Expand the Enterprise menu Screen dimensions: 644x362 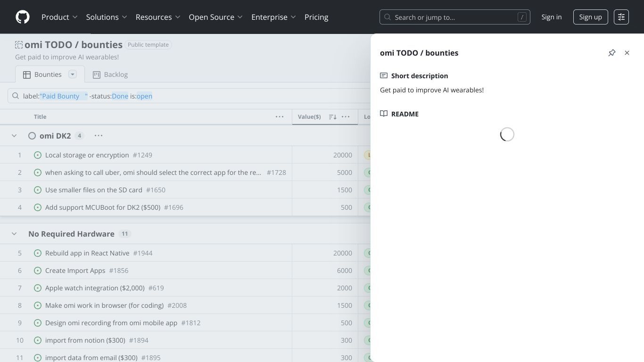273,17
